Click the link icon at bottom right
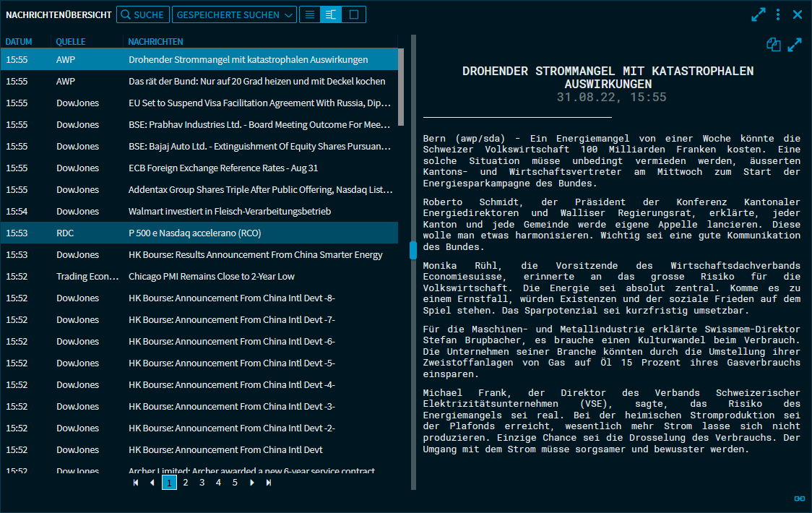This screenshot has height=513, width=812. tap(799, 499)
